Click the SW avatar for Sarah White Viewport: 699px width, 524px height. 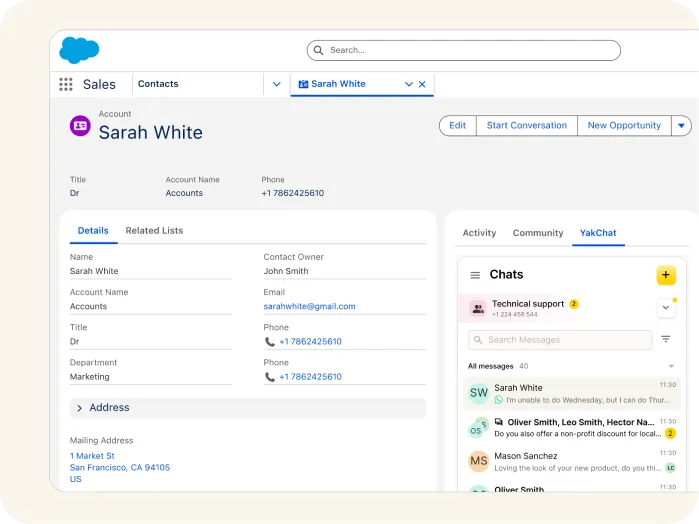click(479, 393)
